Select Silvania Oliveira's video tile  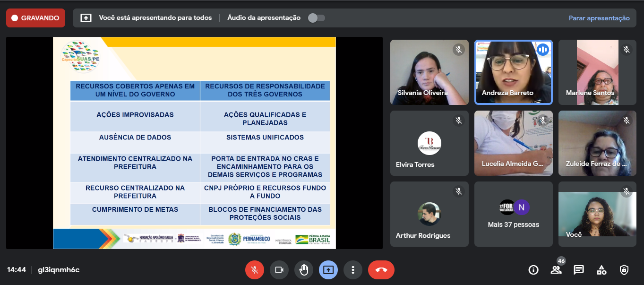(x=429, y=72)
